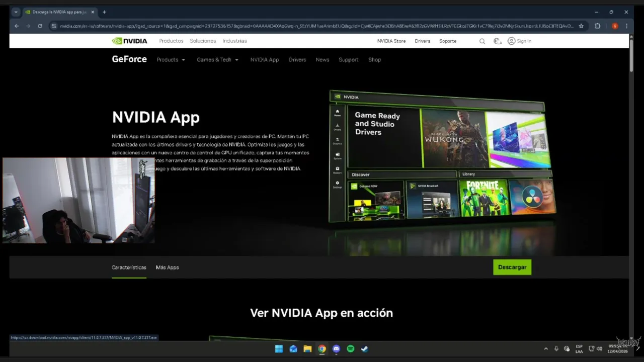Open the network tray icon
Viewport: 644px width, 362px height.
point(592,349)
